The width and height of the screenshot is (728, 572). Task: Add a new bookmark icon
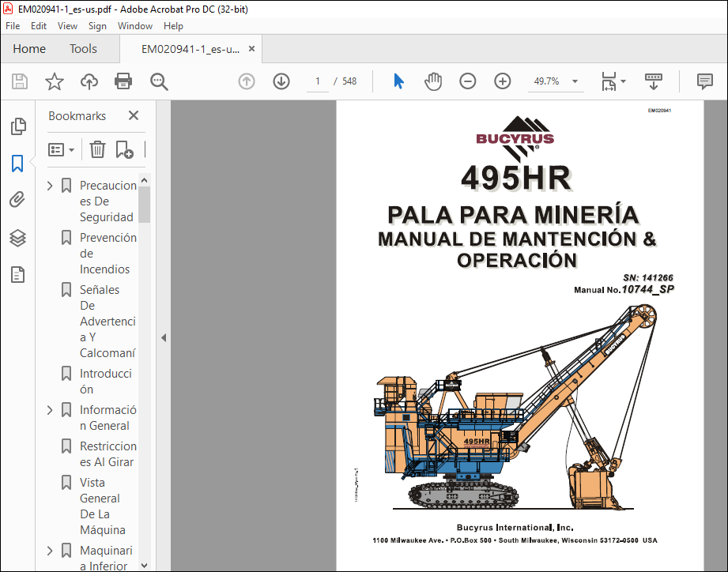124,150
